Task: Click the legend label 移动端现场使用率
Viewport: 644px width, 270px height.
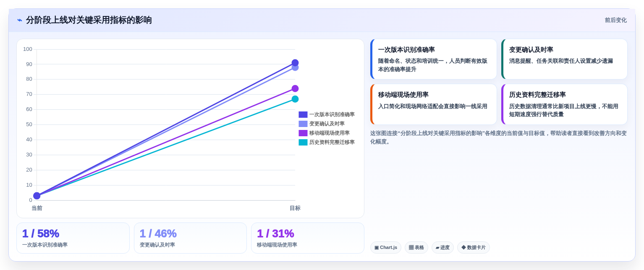Action: pos(329,133)
